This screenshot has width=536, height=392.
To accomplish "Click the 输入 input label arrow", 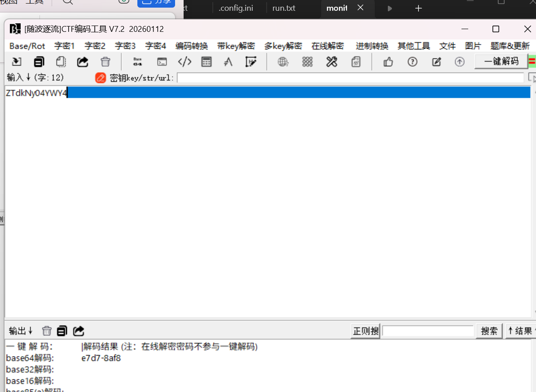I will (28, 77).
